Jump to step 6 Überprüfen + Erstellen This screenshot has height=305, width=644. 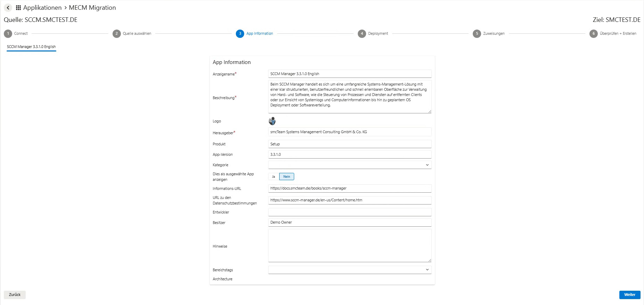(x=613, y=34)
